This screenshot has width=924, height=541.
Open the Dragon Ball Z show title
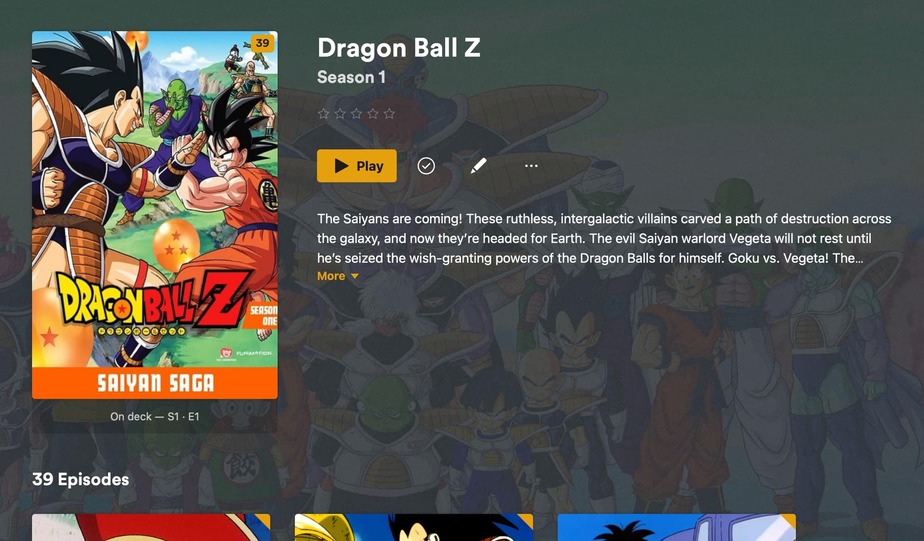[399, 48]
